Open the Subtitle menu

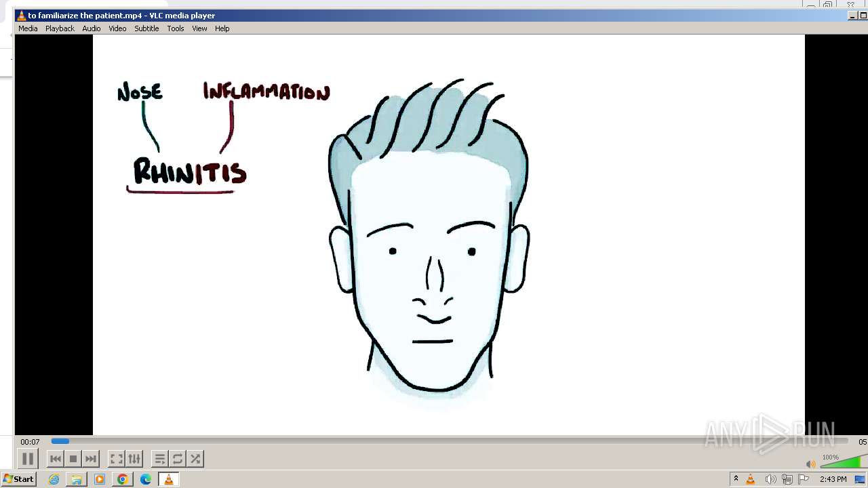pyautogui.click(x=146, y=28)
